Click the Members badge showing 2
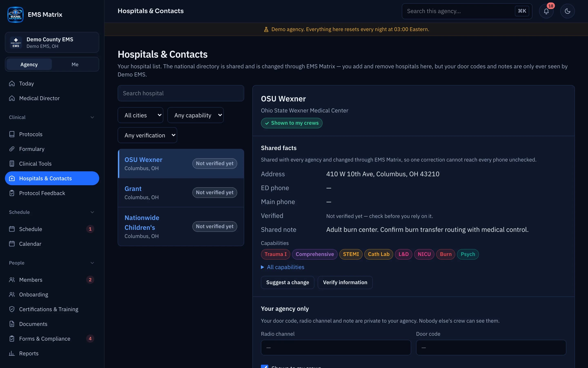The width and height of the screenshot is (588, 368). (90, 280)
